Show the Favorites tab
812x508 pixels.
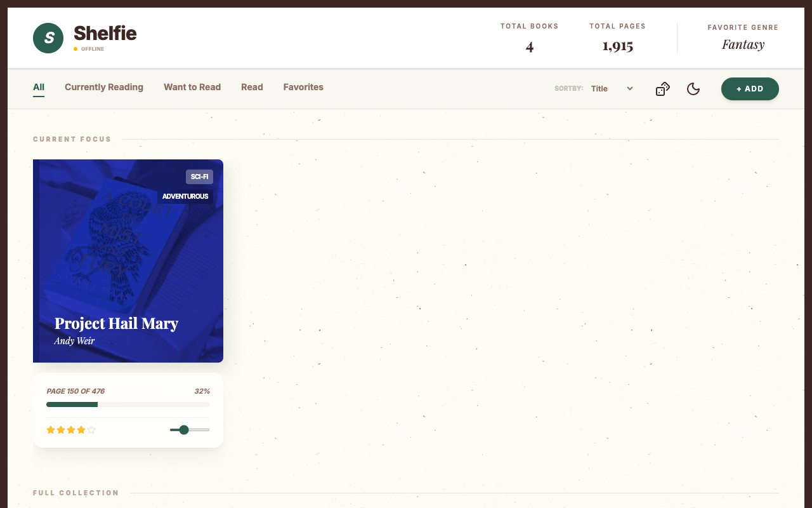pos(303,87)
